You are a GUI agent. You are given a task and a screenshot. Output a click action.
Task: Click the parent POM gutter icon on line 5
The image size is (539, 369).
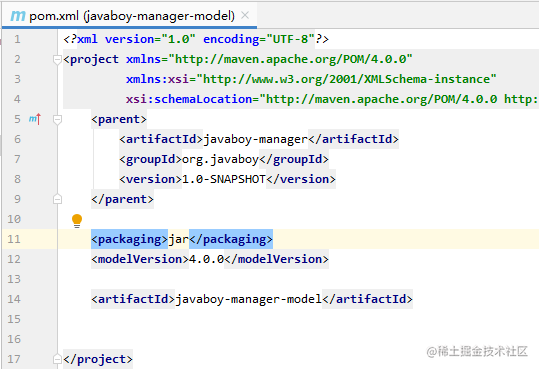click(x=35, y=119)
